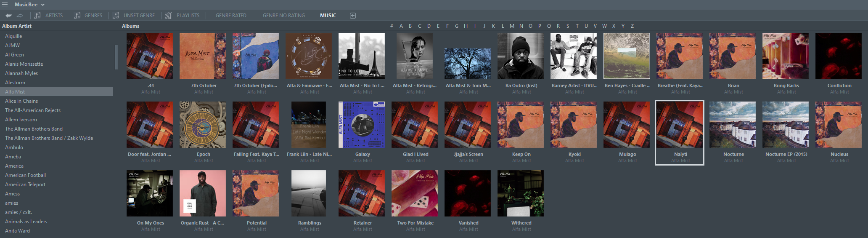Go forward with the right arrow

point(20,16)
